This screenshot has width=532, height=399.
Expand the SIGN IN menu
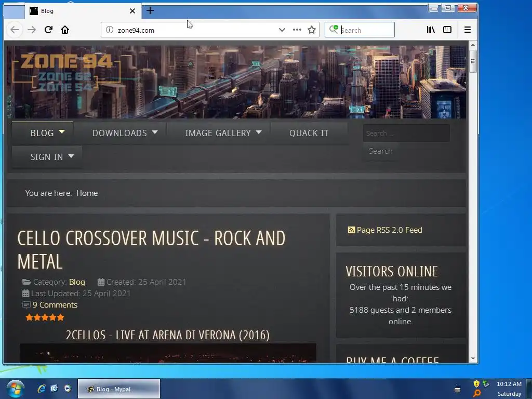[47, 157]
